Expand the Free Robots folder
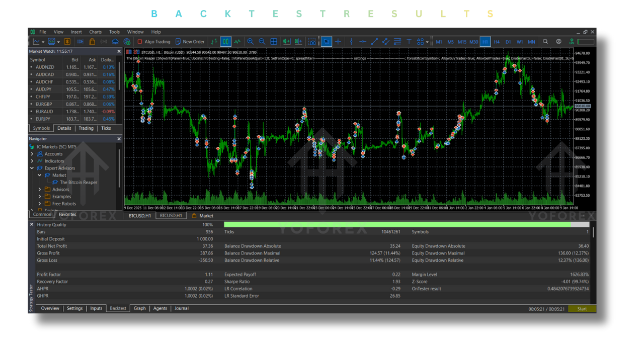 click(x=40, y=204)
